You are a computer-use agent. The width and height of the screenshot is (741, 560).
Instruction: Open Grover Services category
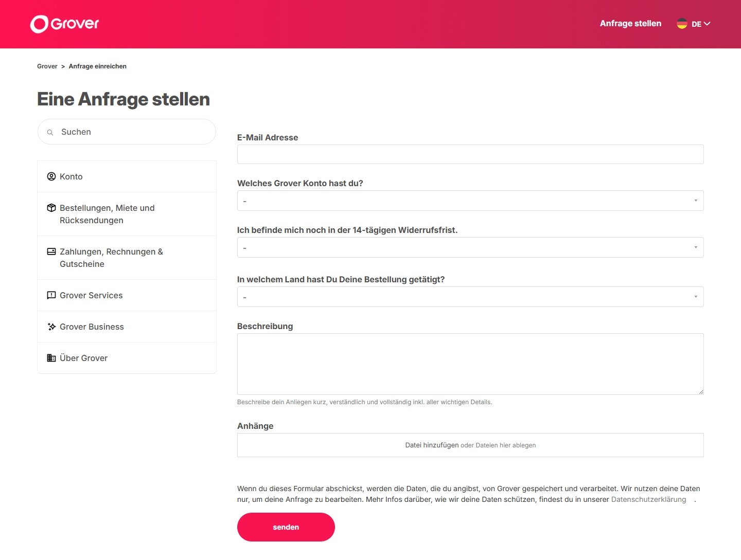(x=127, y=295)
